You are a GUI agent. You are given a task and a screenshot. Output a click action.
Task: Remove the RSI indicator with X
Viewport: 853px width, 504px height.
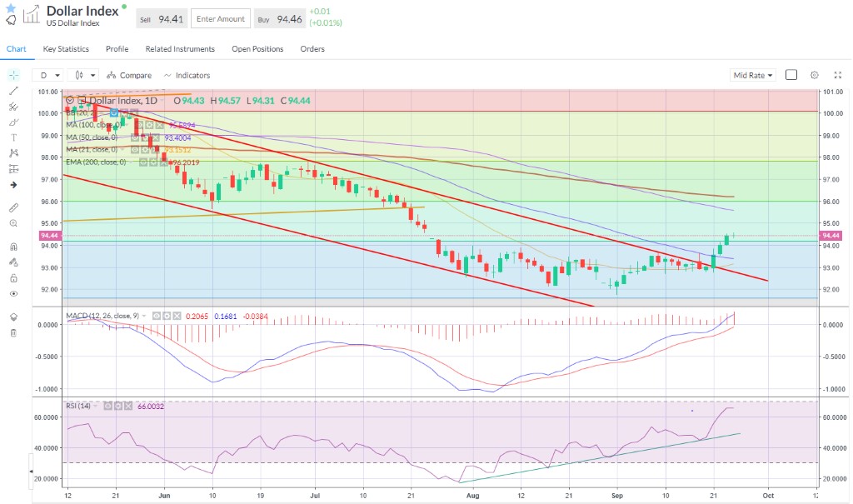tap(128, 406)
